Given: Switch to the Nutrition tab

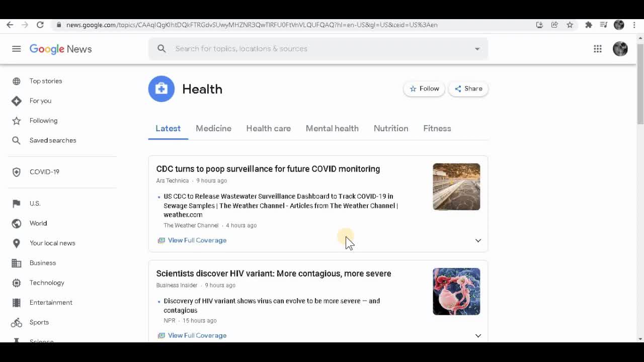Looking at the screenshot, I should (x=391, y=129).
